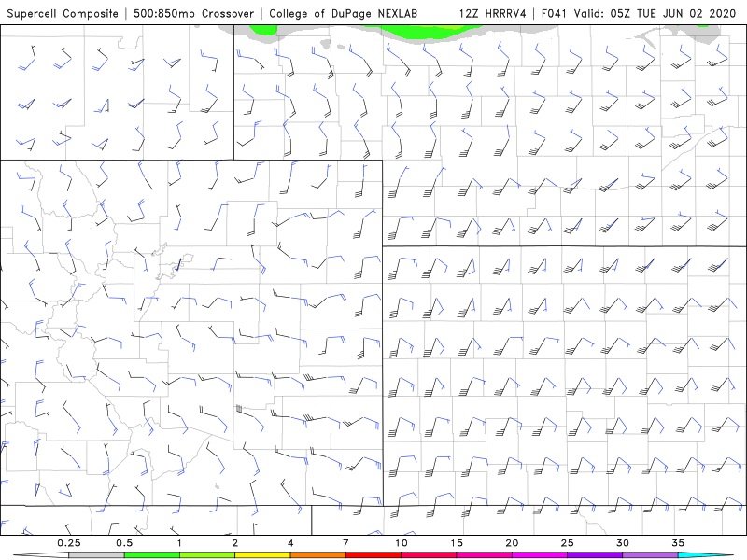This screenshot has width=747, height=560.
Task: Click the legend value 2
Action: click(235, 543)
